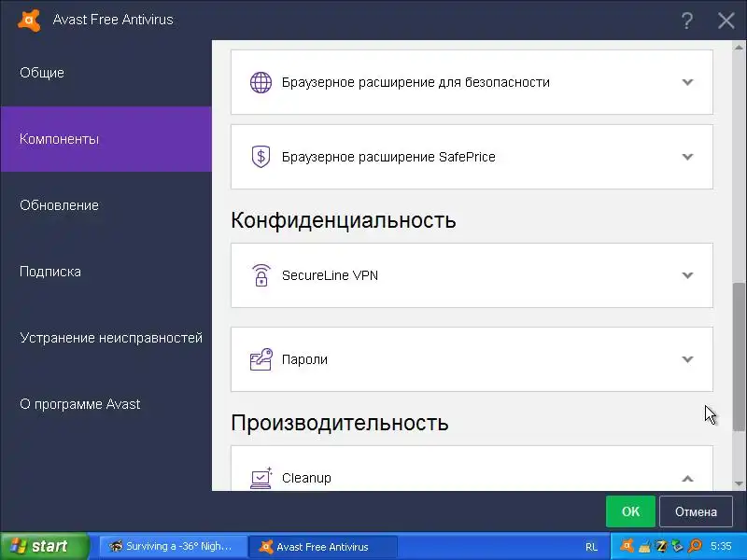Expand the SecureLine VPN chevron
The image size is (747, 560).
(687, 275)
